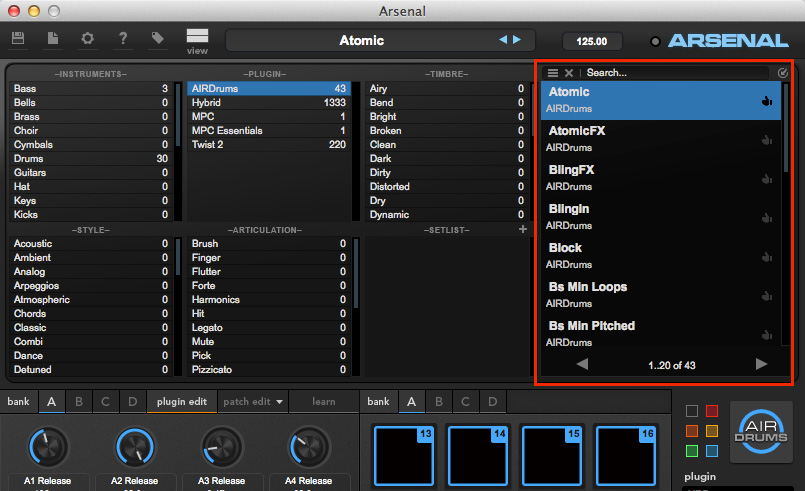Click the A4 Release knob
805x491 pixels.
point(308,447)
